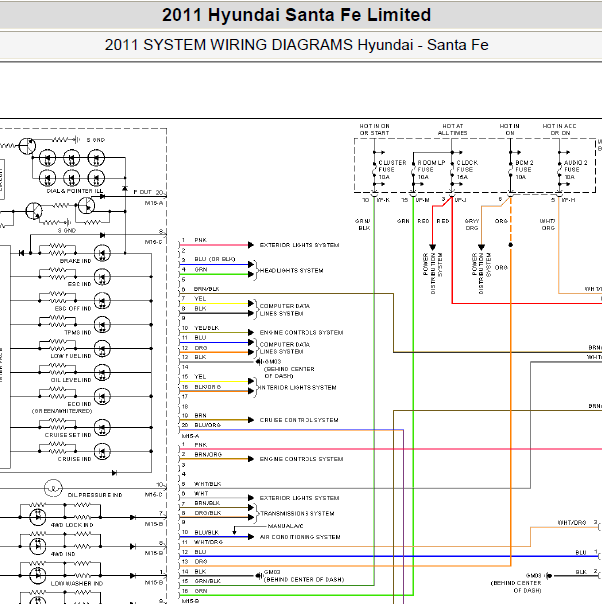Click the oil pressure indicator lamp symbol
The height and width of the screenshot is (604, 602).
[53, 488]
